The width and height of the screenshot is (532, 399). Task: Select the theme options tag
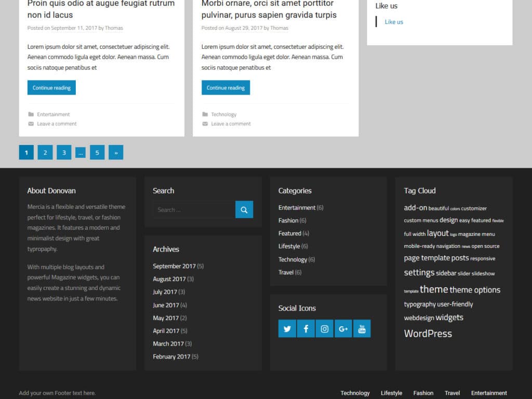pos(475,290)
